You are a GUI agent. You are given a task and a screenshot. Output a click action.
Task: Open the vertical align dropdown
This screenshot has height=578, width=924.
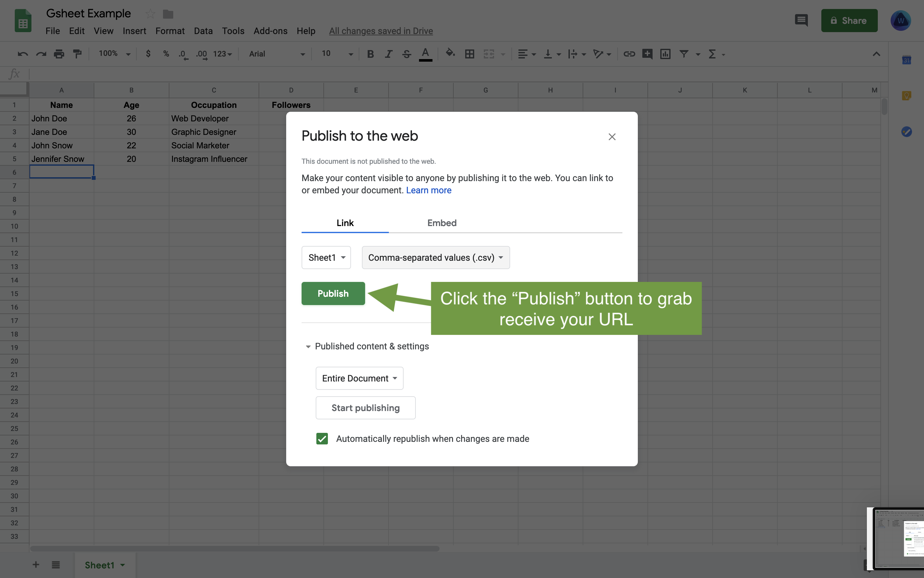pos(552,54)
